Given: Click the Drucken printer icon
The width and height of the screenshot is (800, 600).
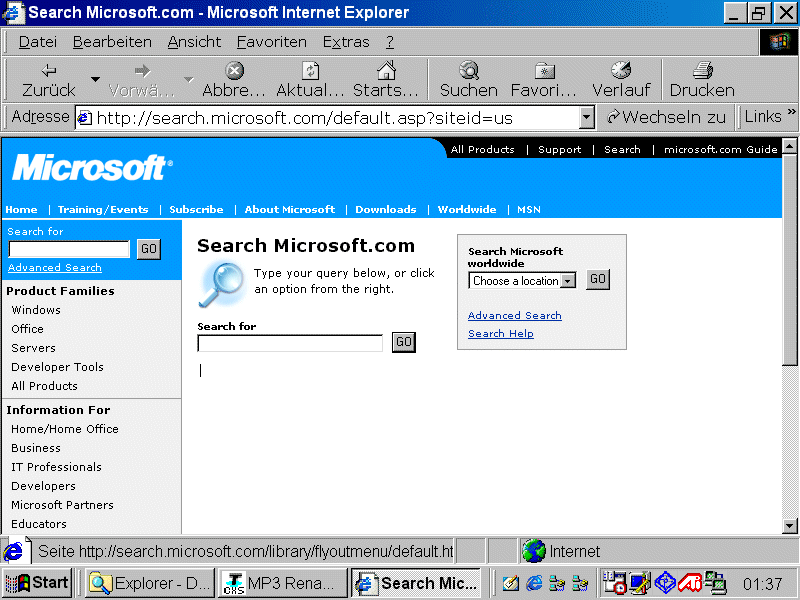Looking at the screenshot, I should click(x=702, y=71).
